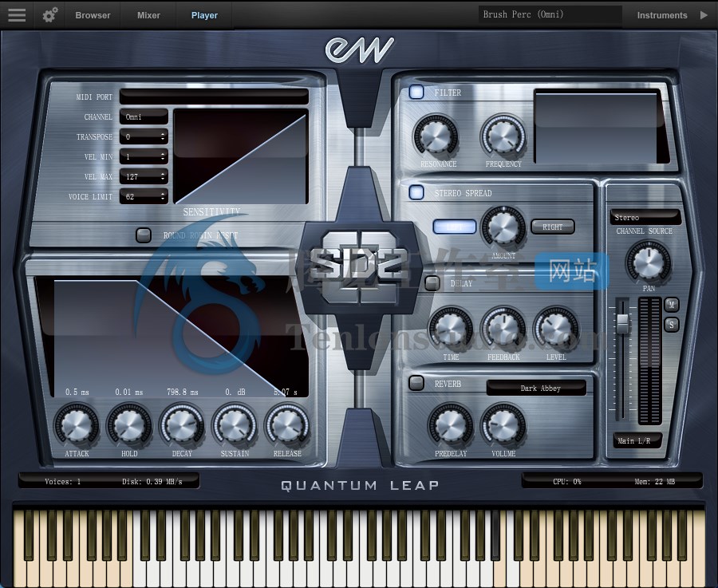Click the envelope Attack knob
The height and width of the screenshot is (588, 718).
pyautogui.click(x=77, y=425)
